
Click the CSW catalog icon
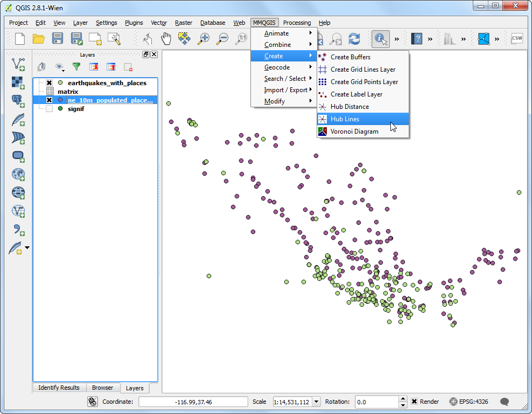pyautogui.click(x=517, y=38)
